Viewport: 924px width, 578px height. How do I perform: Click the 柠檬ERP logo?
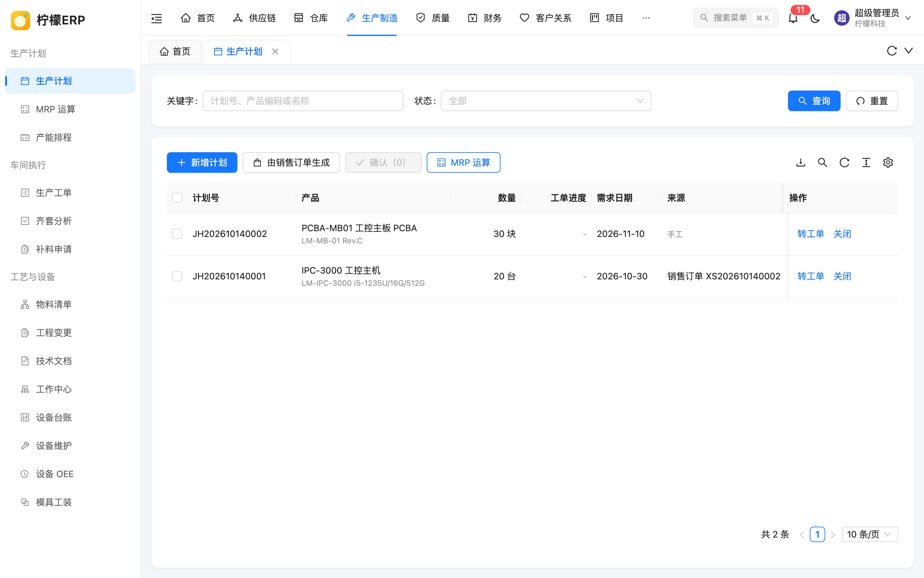click(48, 20)
